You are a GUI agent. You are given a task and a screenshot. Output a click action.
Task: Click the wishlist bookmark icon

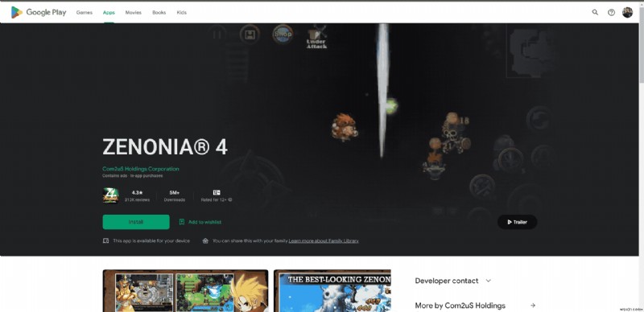[x=182, y=222]
